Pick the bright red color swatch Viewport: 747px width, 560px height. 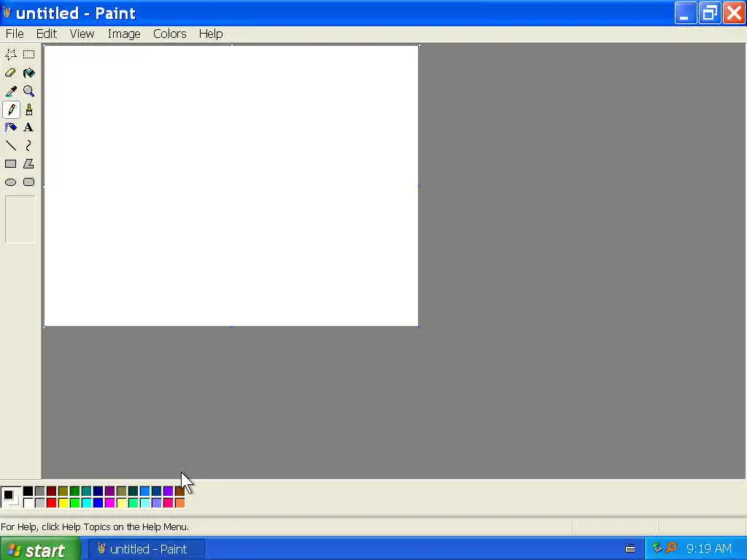pos(52,503)
